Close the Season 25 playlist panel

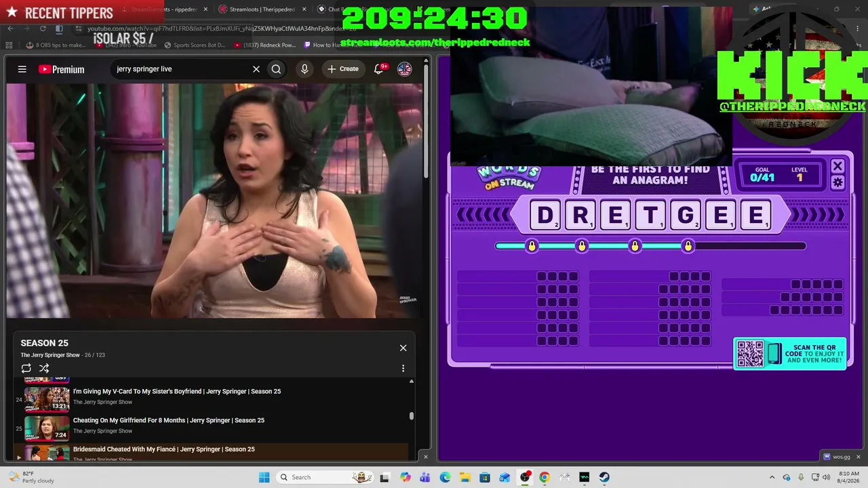pos(403,348)
